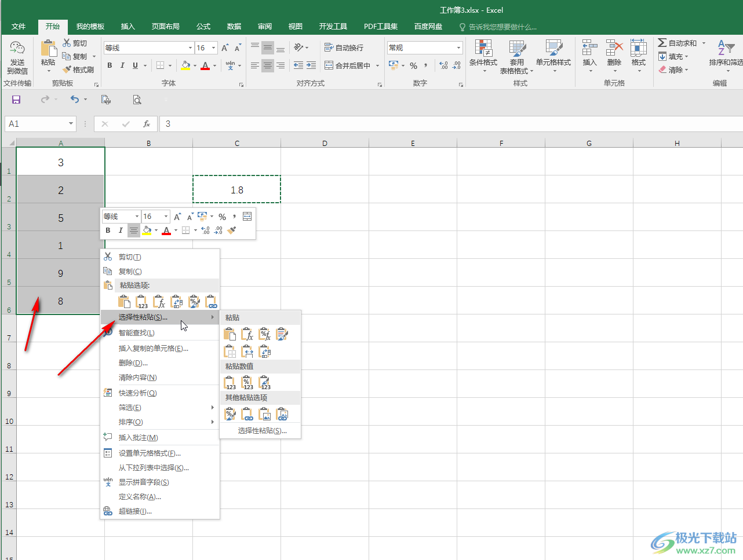This screenshot has height=560, width=743.
Task: Open print preview from quick access toolbar
Action: 137,100
